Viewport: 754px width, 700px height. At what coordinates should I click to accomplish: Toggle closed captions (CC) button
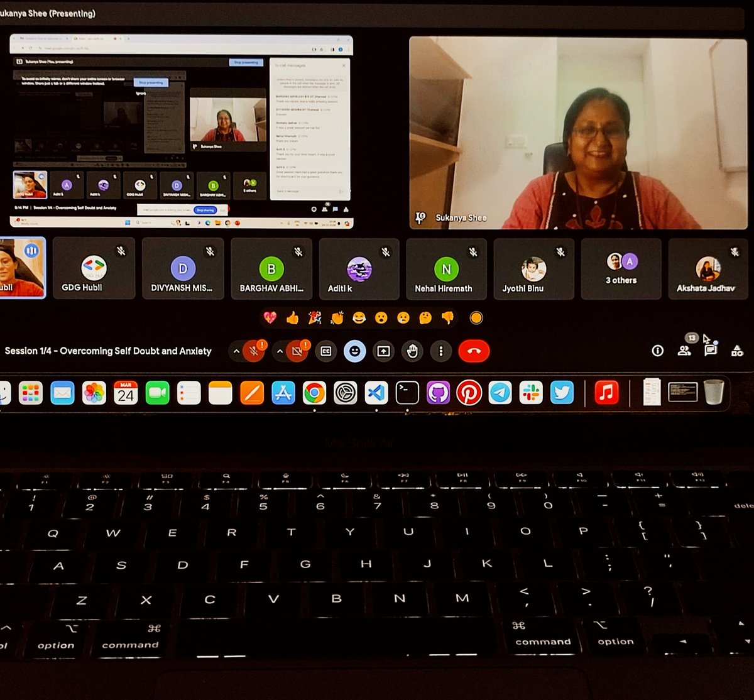326,351
